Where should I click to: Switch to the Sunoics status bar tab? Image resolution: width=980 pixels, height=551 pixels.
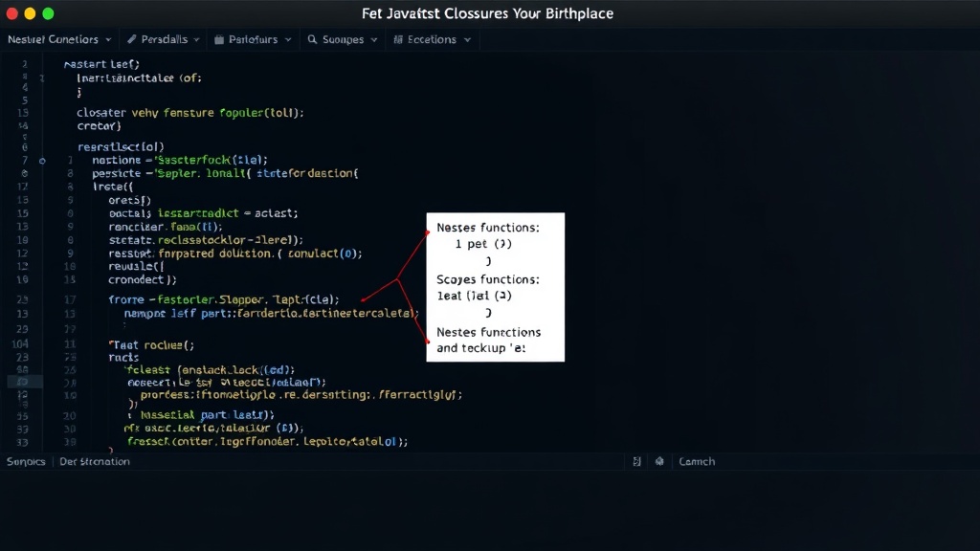(x=26, y=462)
